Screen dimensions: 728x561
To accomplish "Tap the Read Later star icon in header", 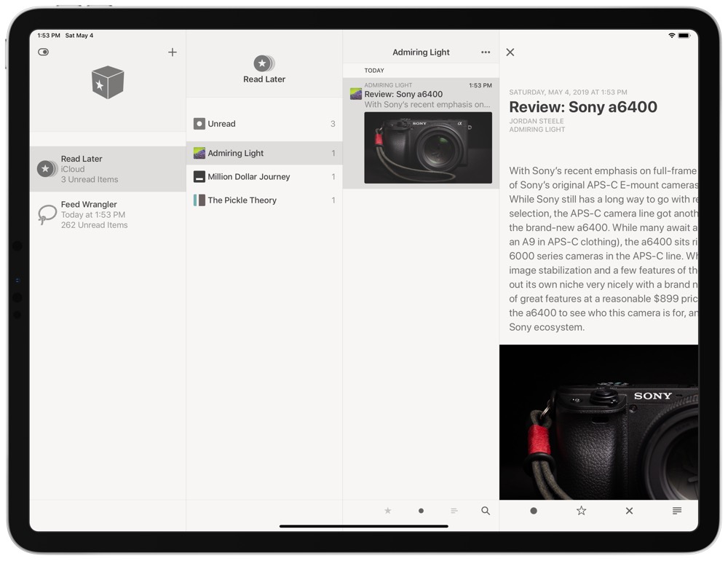I will [x=264, y=63].
